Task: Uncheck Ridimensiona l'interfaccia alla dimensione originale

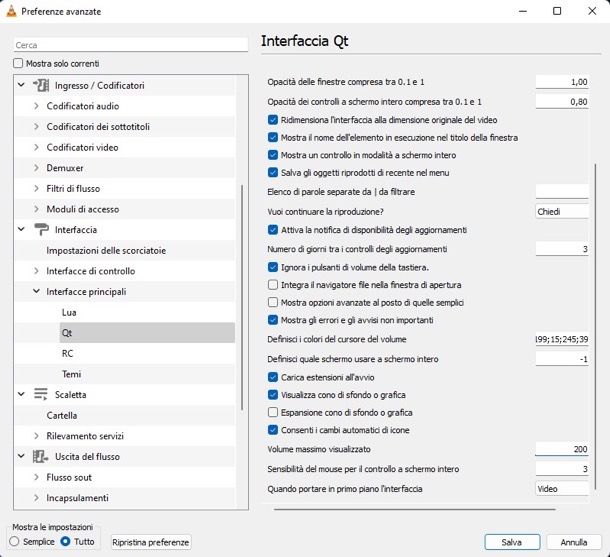Action: pyautogui.click(x=273, y=120)
